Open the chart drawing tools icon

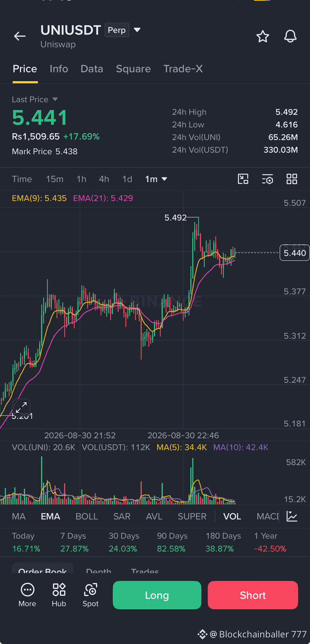(243, 179)
